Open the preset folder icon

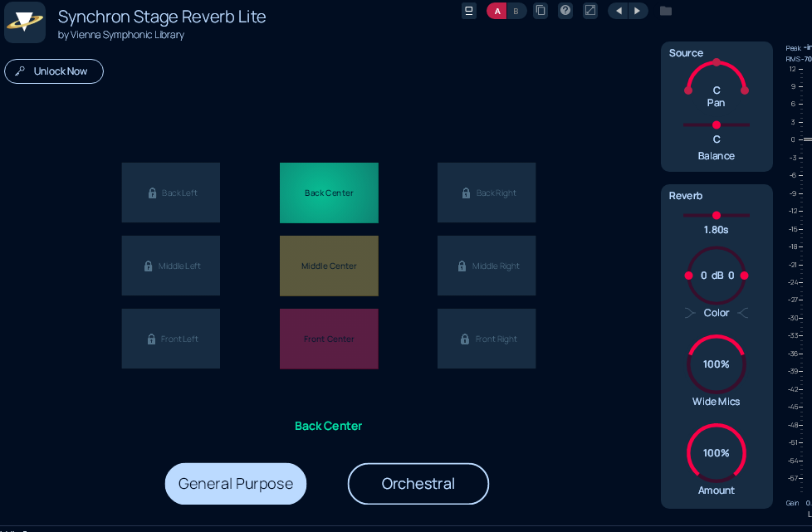666,11
